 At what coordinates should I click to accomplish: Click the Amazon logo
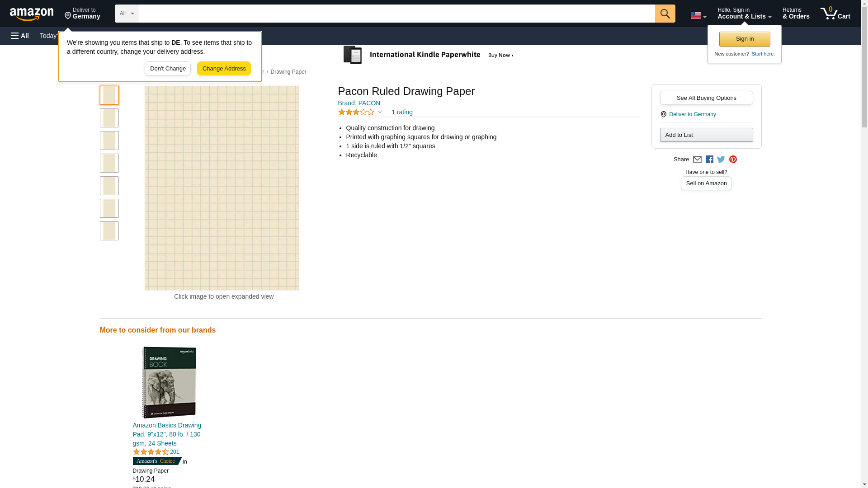tap(32, 14)
